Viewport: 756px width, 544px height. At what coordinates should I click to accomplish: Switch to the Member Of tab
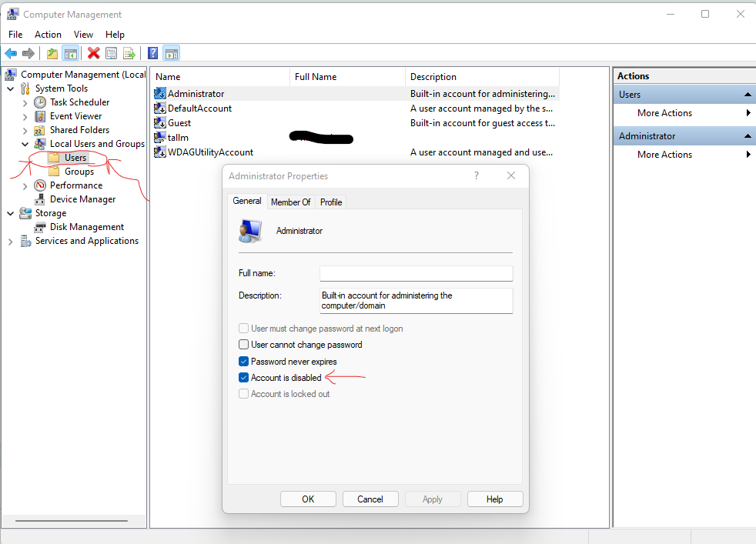pos(290,202)
